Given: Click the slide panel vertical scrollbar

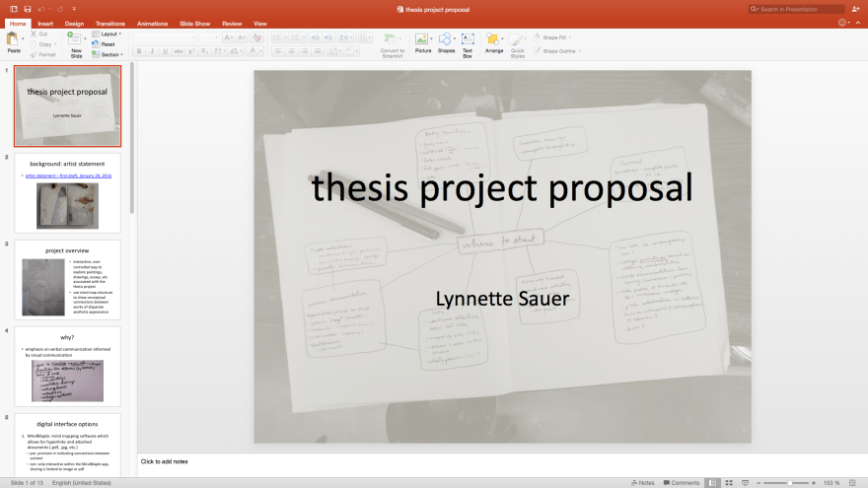Looking at the screenshot, I should [132, 138].
